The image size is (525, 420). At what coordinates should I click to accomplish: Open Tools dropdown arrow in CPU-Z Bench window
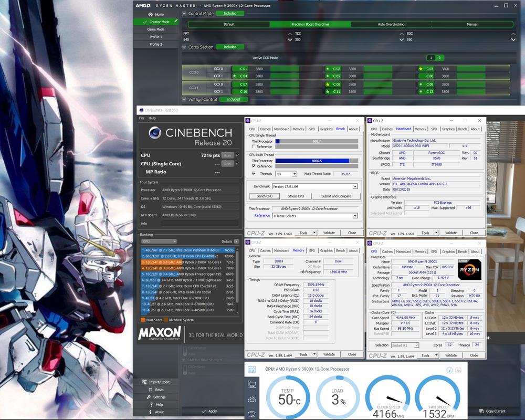click(x=314, y=233)
